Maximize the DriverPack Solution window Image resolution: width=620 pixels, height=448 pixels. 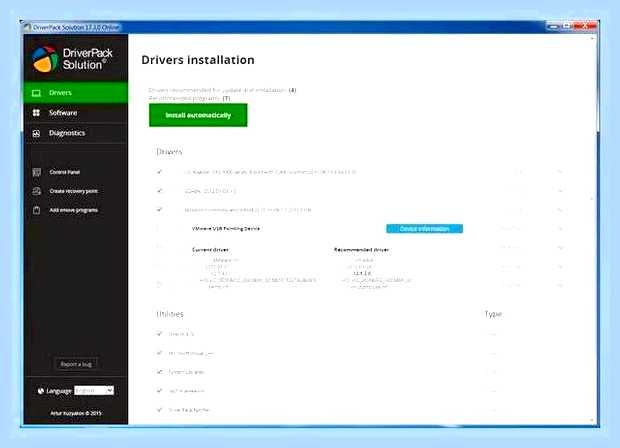[567, 26]
